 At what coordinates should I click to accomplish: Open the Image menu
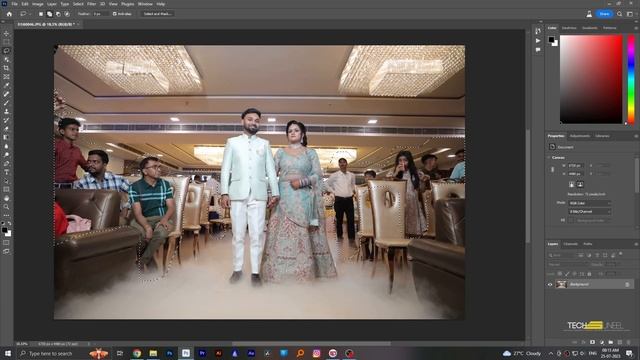click(x=38, y=4)
